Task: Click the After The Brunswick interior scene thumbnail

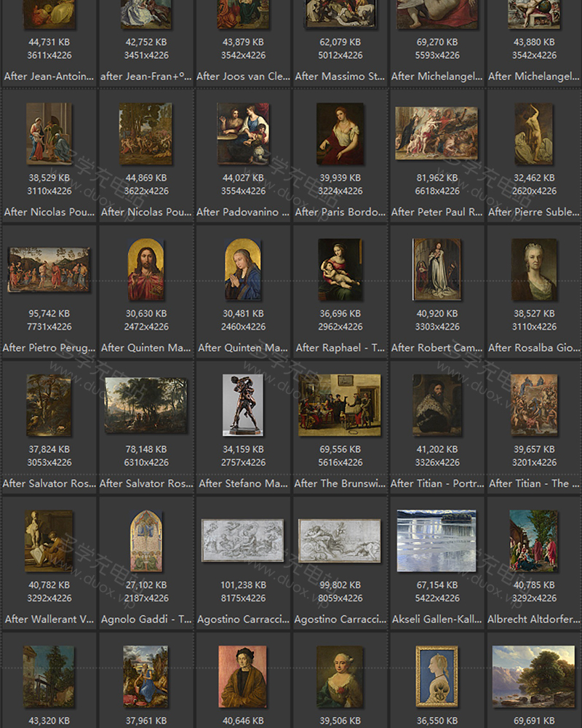Action: click(340, 405)
